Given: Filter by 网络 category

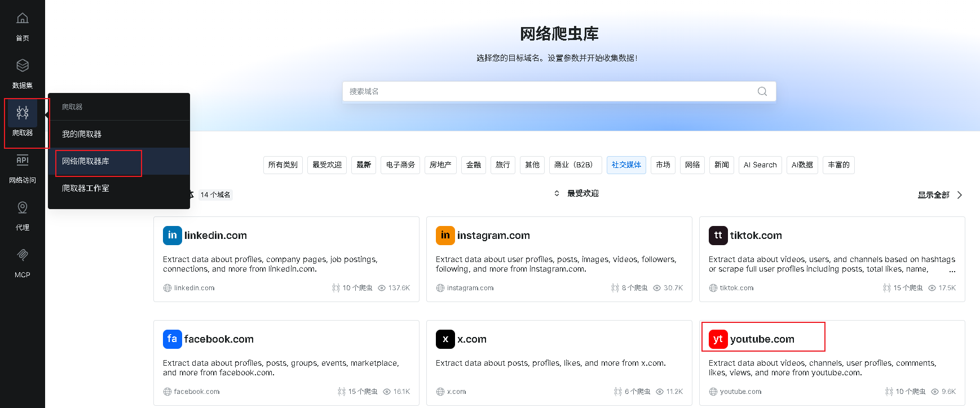Looking at the screenshot, I should coord(692,165).
